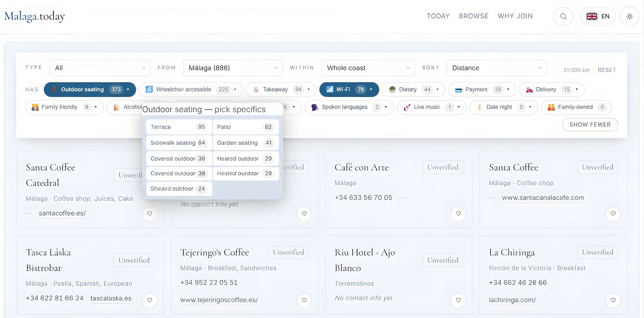Favorite Tasca Láska Bistrobar heart icon

click(150, 300)
